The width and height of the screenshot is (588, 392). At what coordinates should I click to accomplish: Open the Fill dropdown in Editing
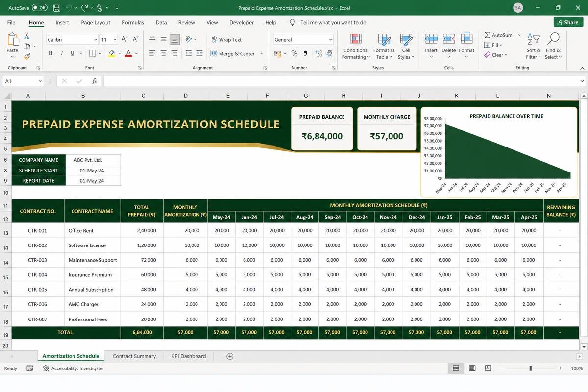pyautogui.click(x=493, y=45)
